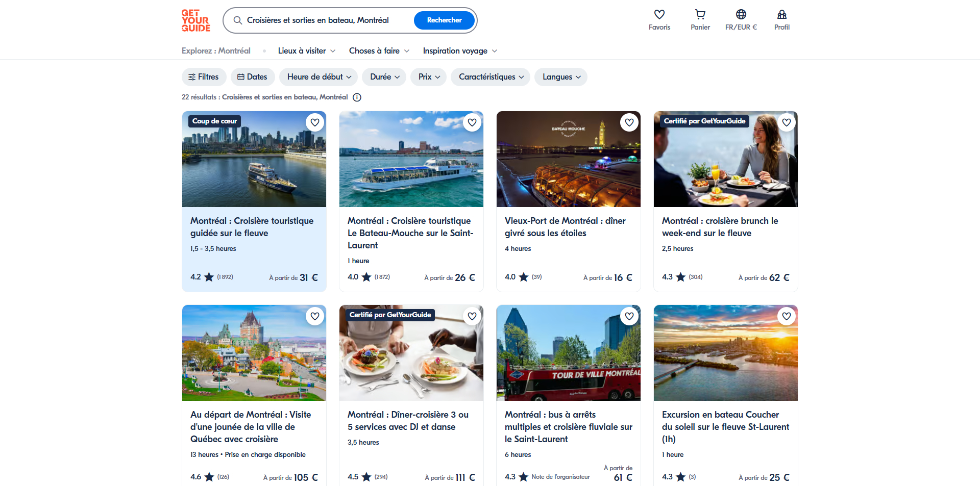Click info icon next to 22 résultats
The height and width of the screenshot is (486, 980).
(357, 97)
